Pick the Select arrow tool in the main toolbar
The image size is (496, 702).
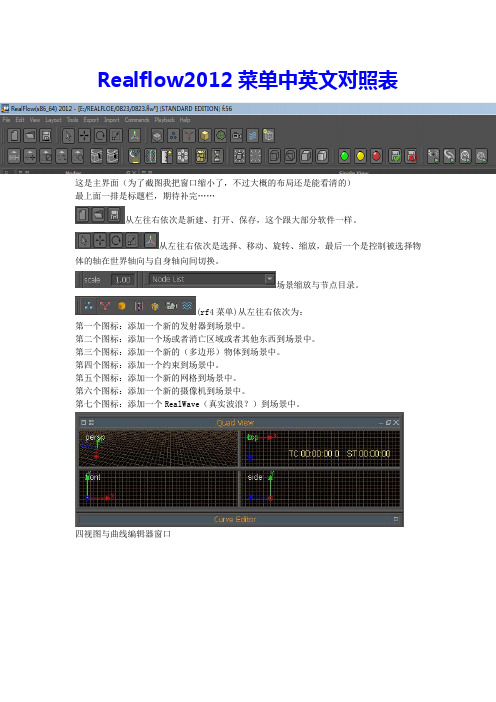click(68, 135)
